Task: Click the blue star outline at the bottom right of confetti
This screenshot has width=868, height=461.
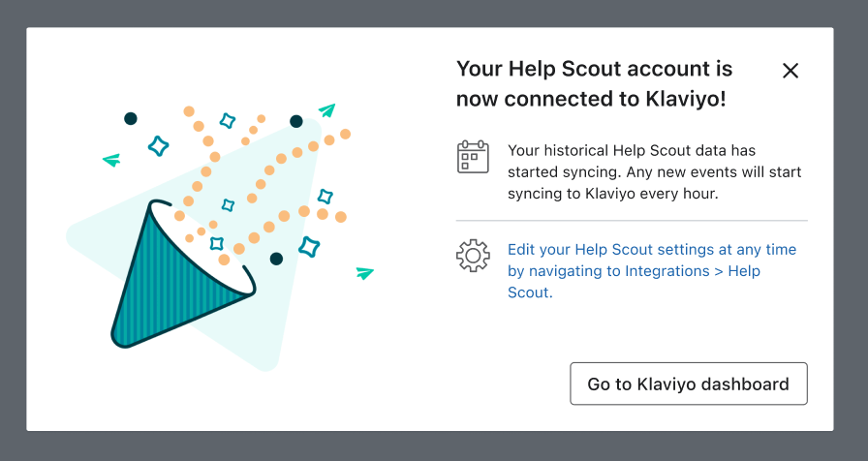Action: click(x=309, y=247)
